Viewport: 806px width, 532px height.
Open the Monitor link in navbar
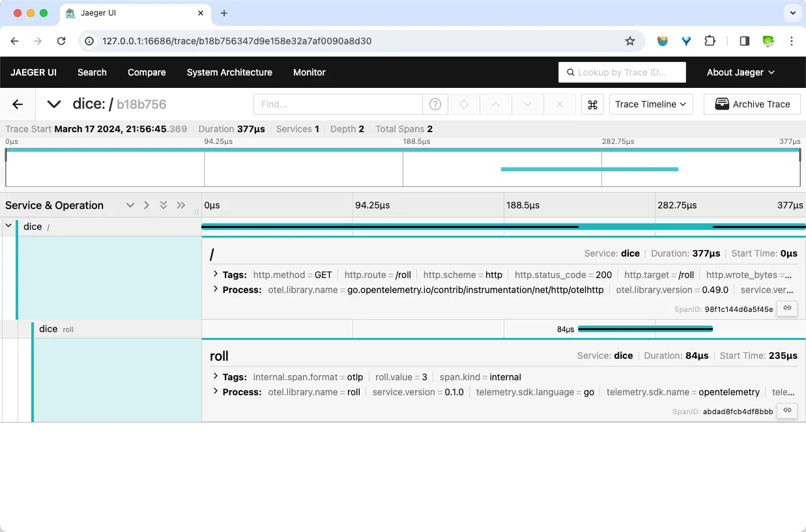coord(309,72)
